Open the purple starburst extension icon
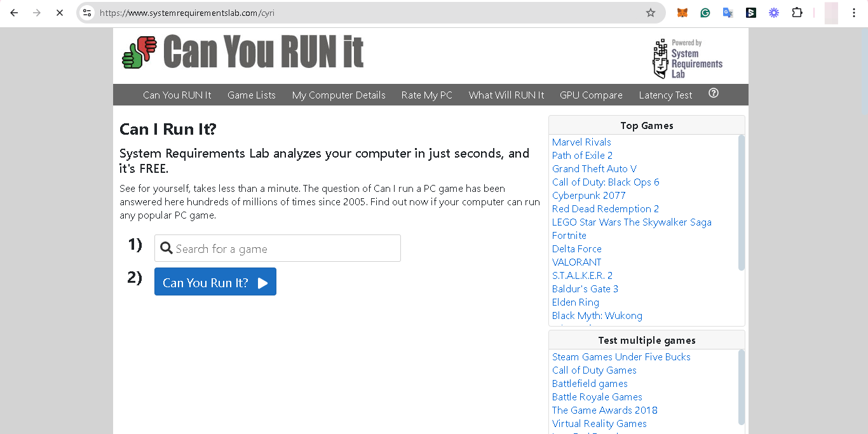The height and width of the screenshot is (434, 868). click(x=774, y=13)
